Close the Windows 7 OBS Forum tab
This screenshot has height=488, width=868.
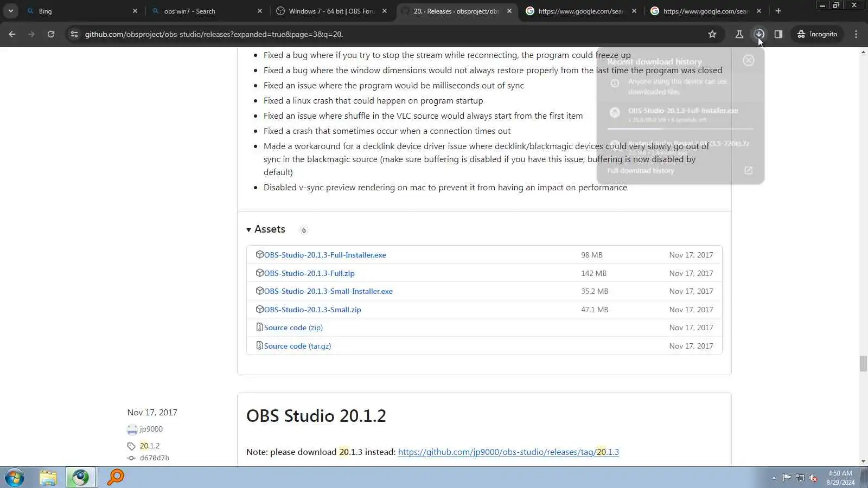[385, 11]
